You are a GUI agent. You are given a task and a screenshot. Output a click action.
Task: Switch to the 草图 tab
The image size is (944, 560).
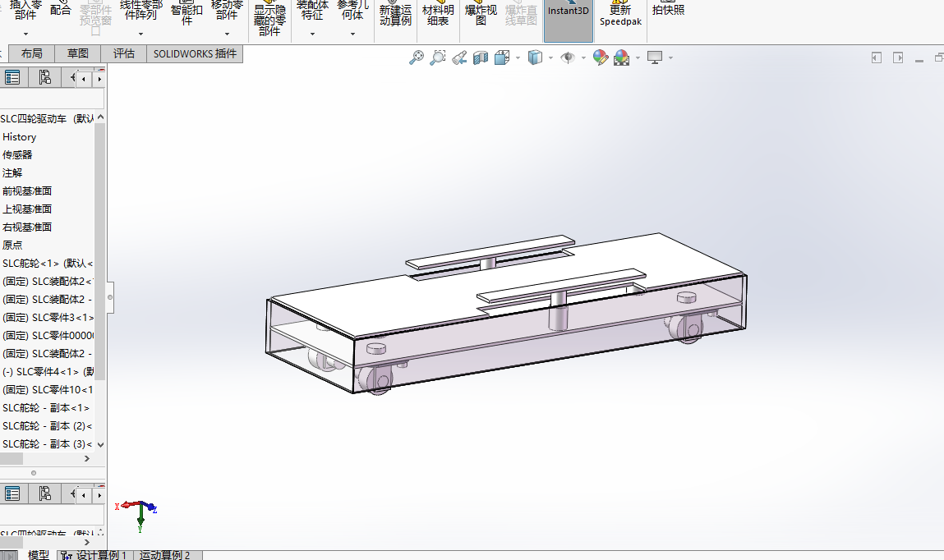point(78,53)
